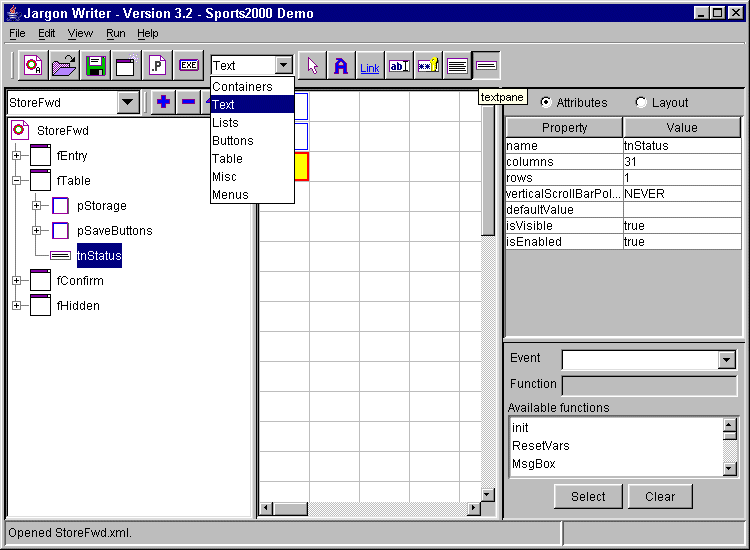Click the Select button
The image size is (750, 550).
588,496
